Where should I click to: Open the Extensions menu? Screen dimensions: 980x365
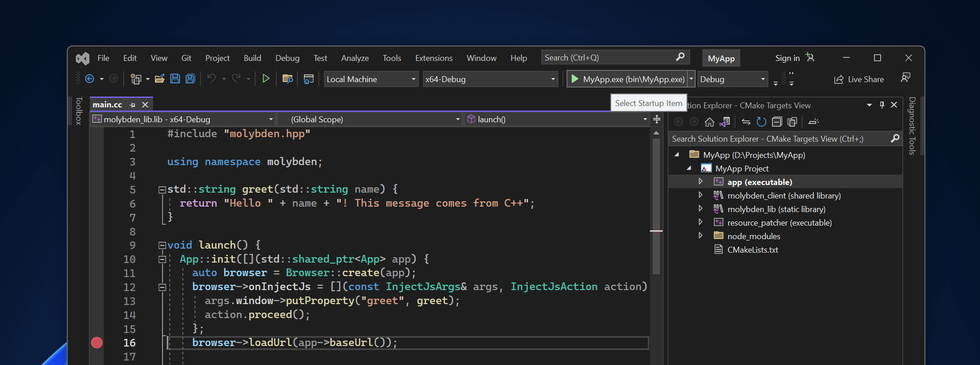coord(434,58)
